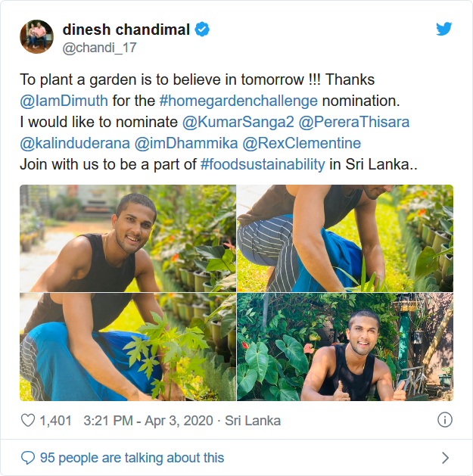Open the #foodsustainability hashtag
Image resolution: width=473 pixels, height=476 pixels.
coord(263,164)
